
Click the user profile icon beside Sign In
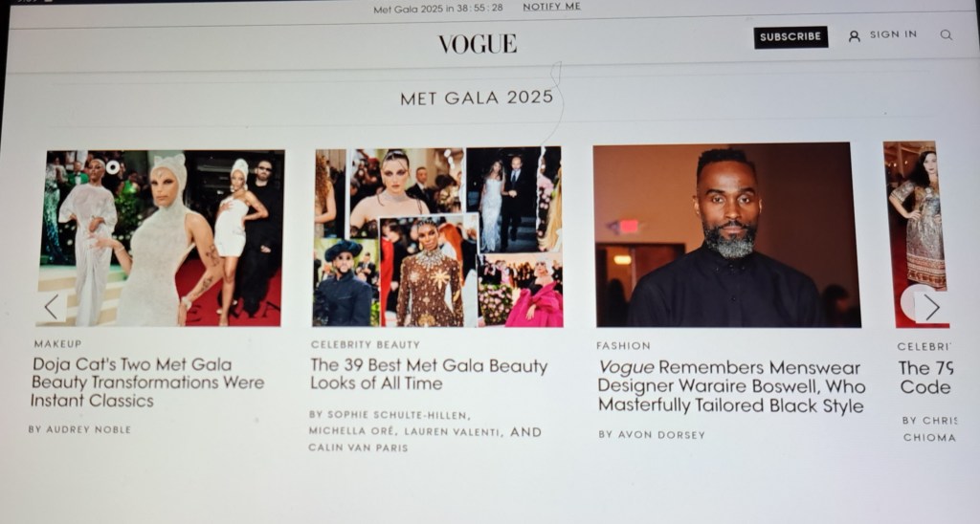(x=854, y=36)
